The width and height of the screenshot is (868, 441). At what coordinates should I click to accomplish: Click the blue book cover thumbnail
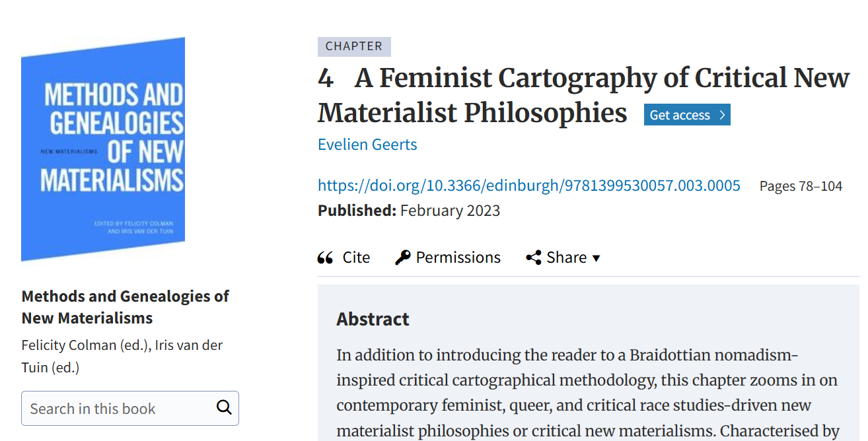(103, 149)
